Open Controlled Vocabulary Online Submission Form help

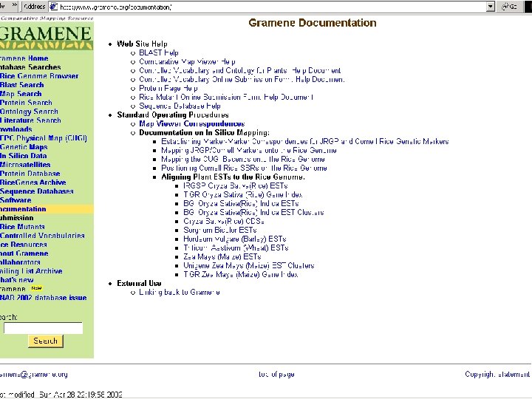click(242, 79)
